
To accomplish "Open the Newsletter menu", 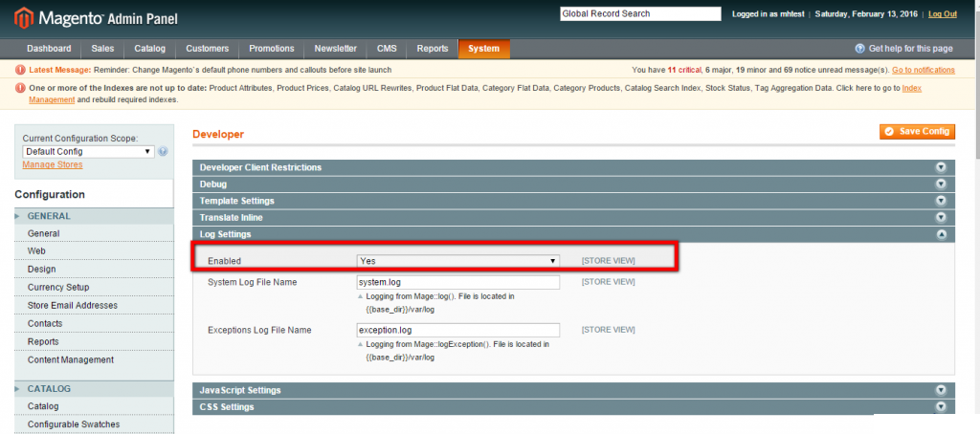I will 336,49.
